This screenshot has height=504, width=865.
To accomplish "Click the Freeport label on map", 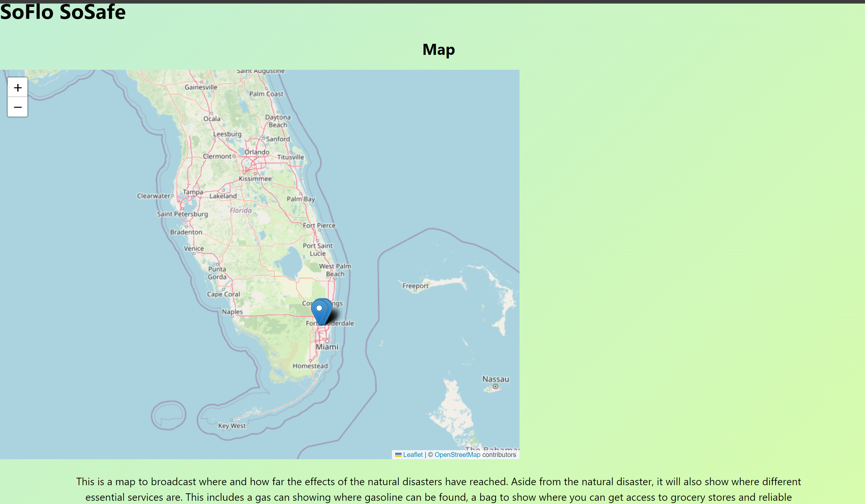I will (415, 286).
